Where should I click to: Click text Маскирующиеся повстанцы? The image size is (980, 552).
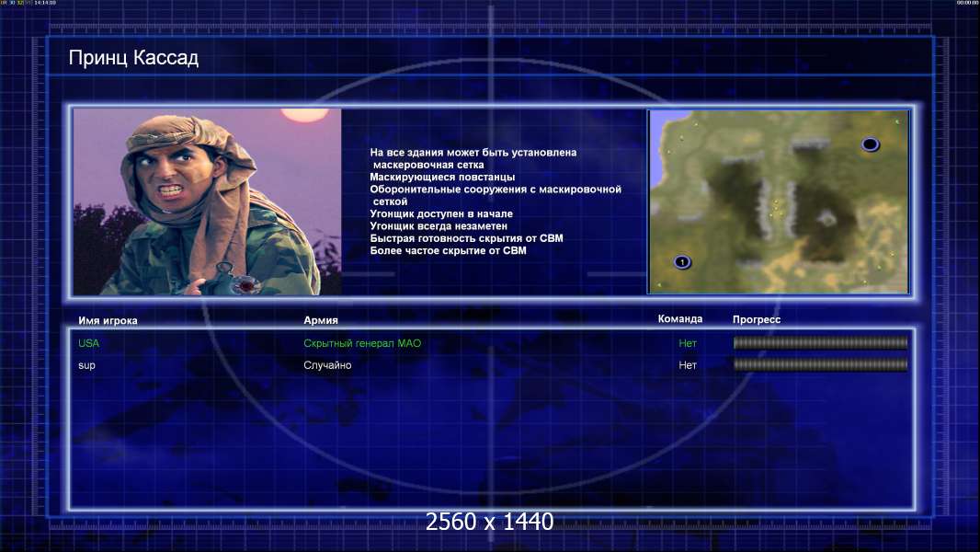(442, 177)
